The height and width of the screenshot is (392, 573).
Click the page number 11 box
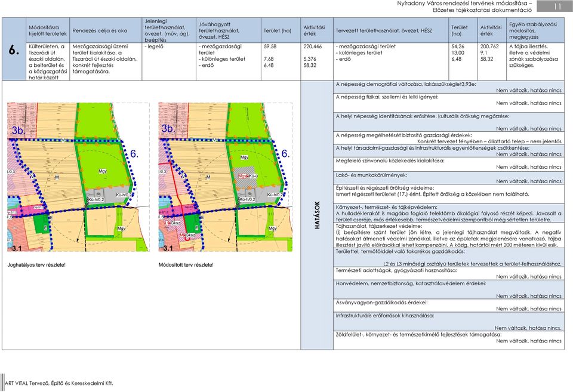[x=554, y=7]
